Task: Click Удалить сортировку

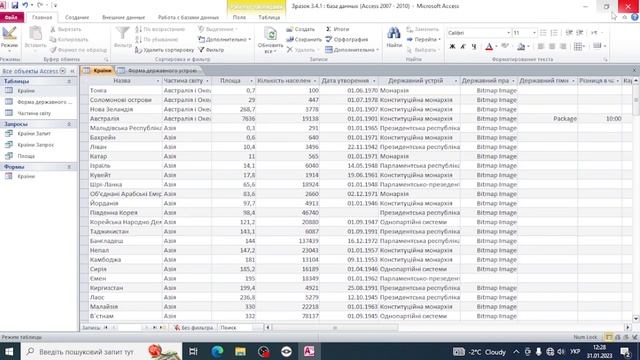Action: (164, 50)
